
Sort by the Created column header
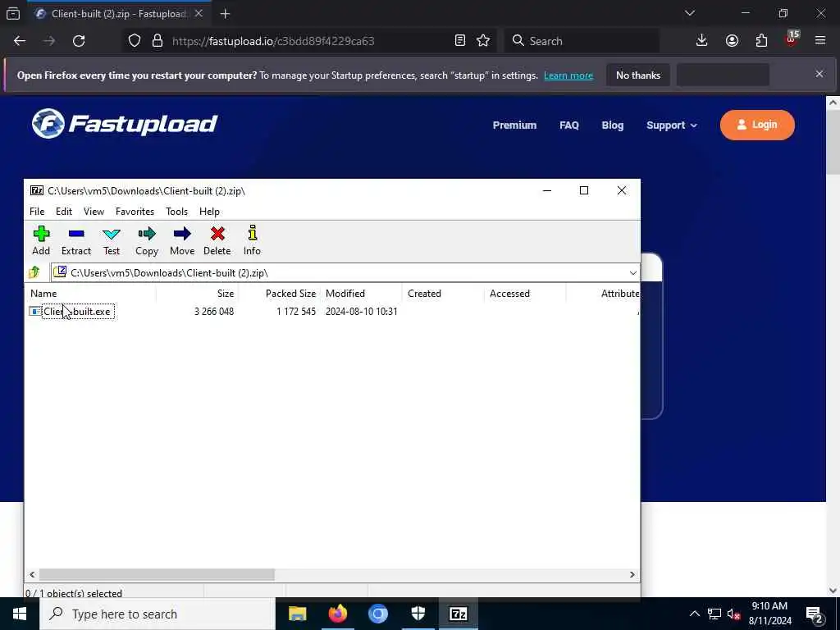pyautogui.click(x=443, y=294)
